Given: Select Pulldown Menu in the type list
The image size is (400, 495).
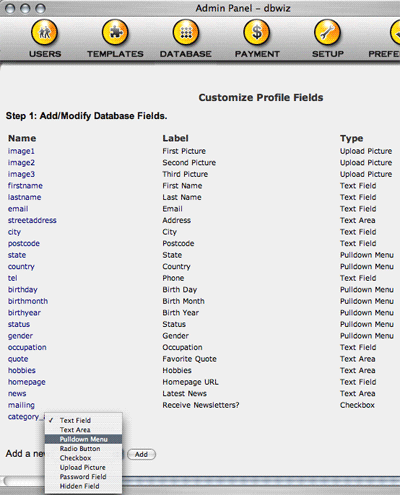Looking at the screenshot, I should pos(83,439).
